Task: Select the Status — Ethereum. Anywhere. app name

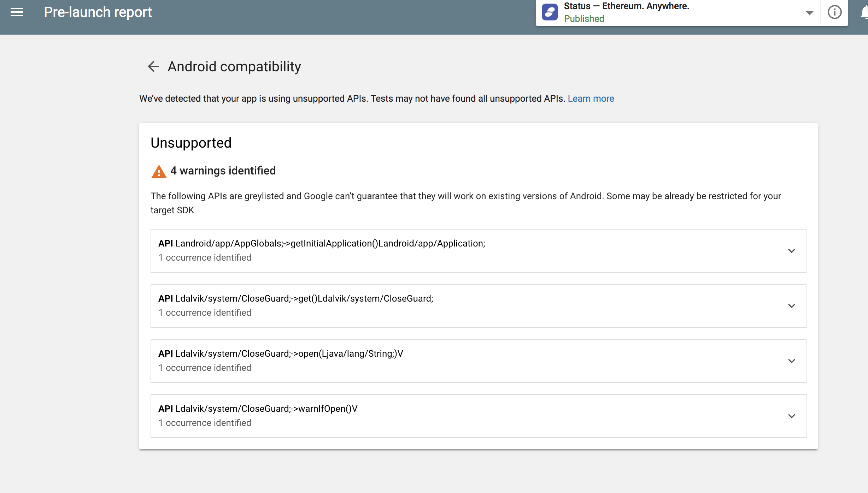Action: point(626,6)
